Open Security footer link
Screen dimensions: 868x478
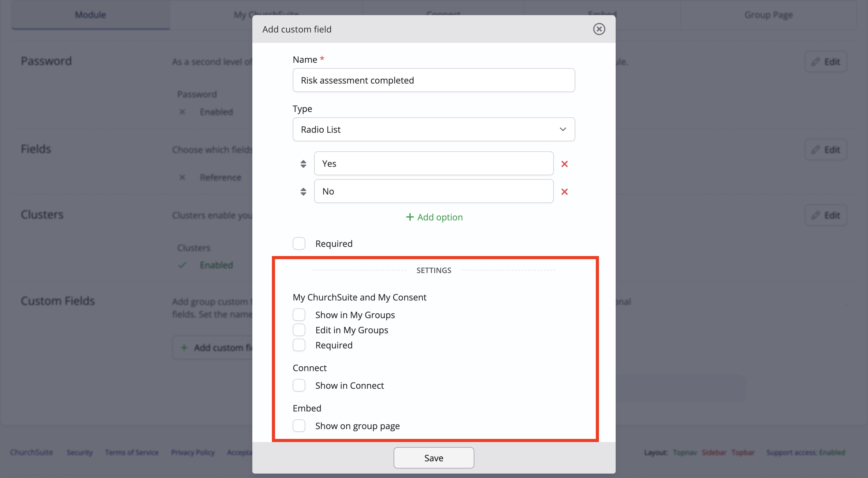click(79, 452)
